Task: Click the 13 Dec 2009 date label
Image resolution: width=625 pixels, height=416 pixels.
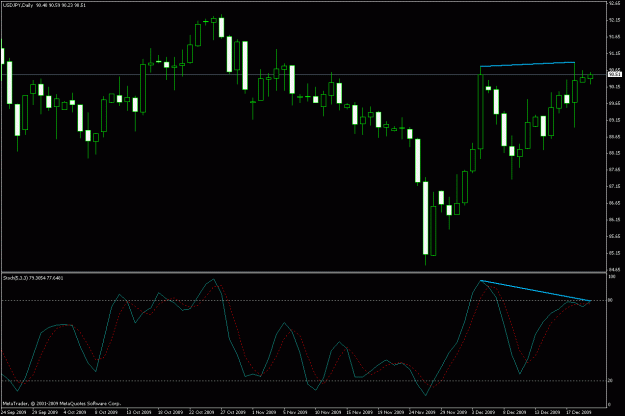Action: (x=547, y=412)
